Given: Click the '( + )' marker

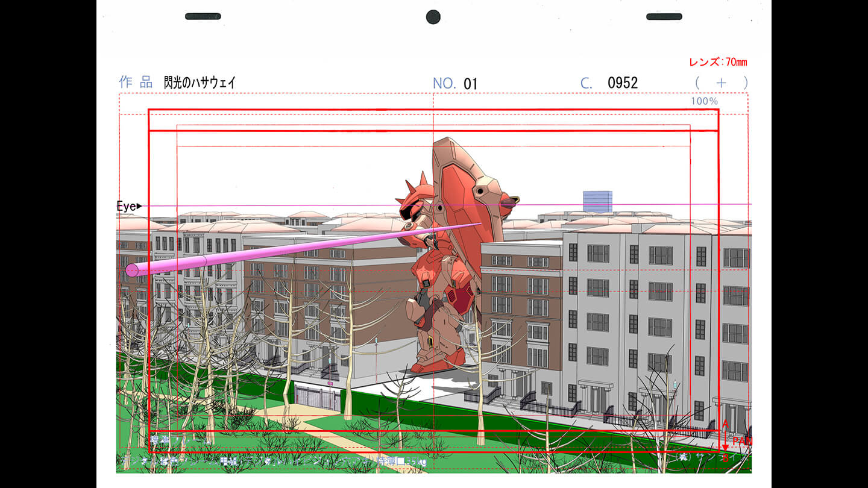Looking at the screenshot, I should (722, 83).
